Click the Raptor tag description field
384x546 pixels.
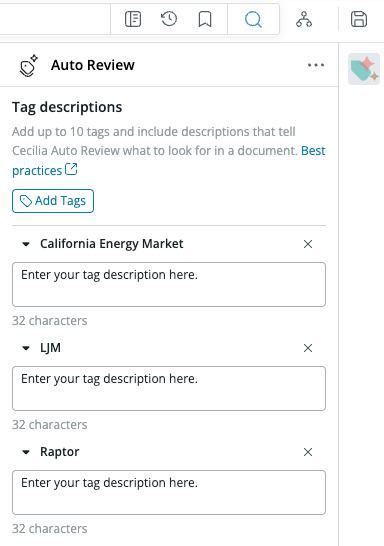pos(169,492)
